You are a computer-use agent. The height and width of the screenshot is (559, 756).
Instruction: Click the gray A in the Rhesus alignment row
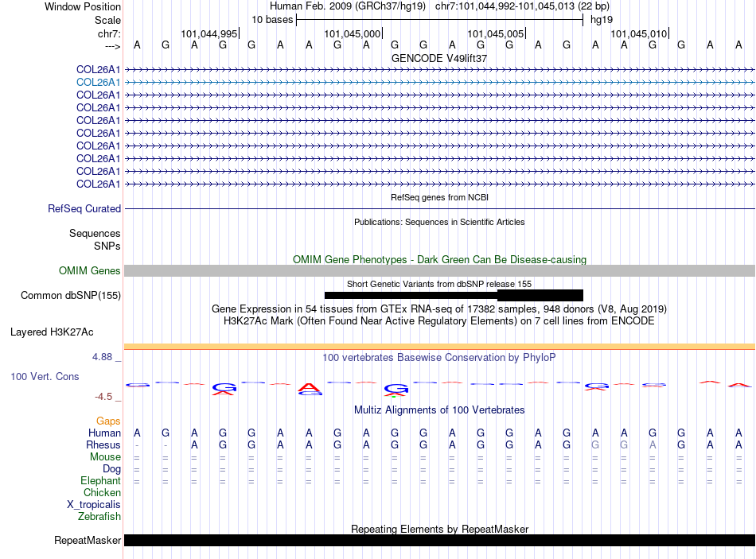click(653, 444)
